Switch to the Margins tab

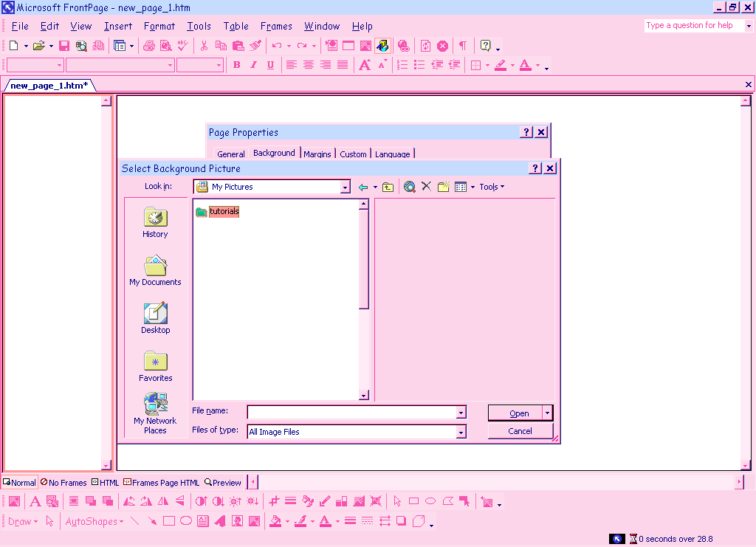coord(317,154)
